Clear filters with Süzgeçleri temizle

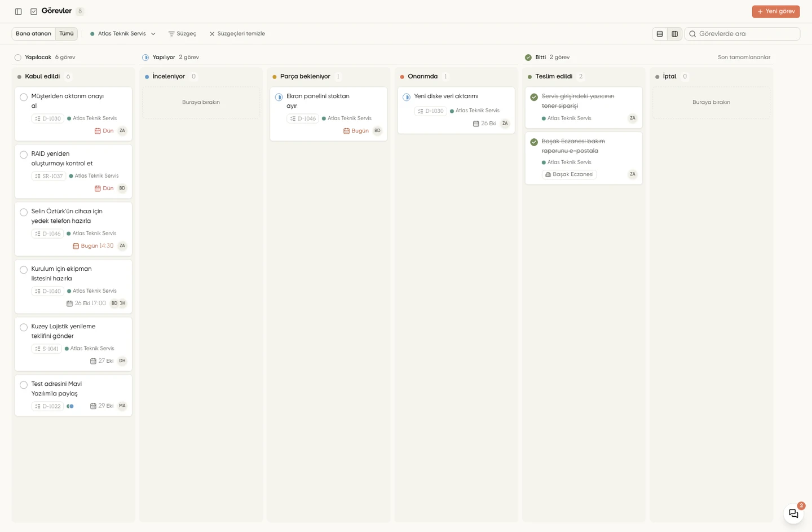237,34
